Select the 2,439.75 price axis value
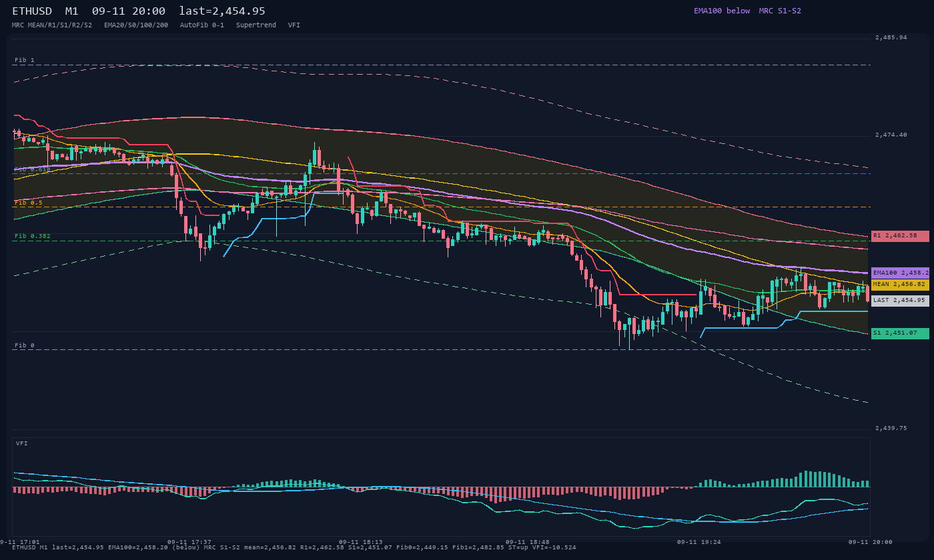934x560 pixels. pos(891,428)
